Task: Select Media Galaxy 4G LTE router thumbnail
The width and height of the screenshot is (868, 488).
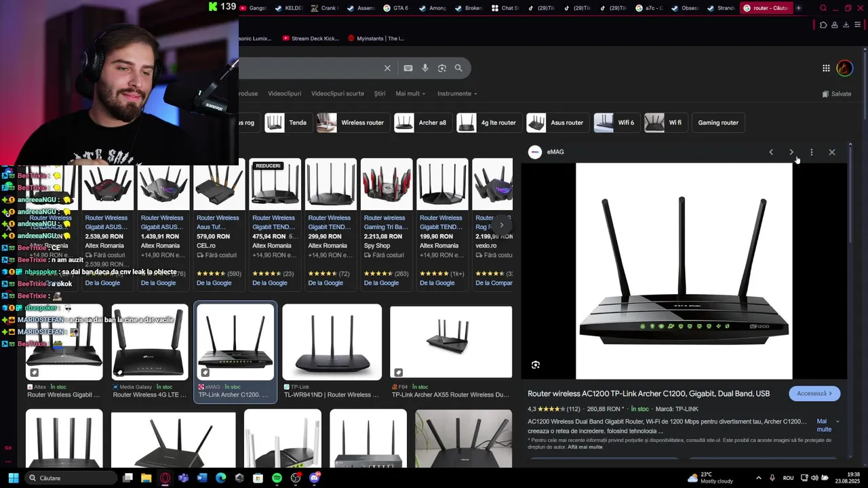Action: pyautogui.click(x=150, y=342)
